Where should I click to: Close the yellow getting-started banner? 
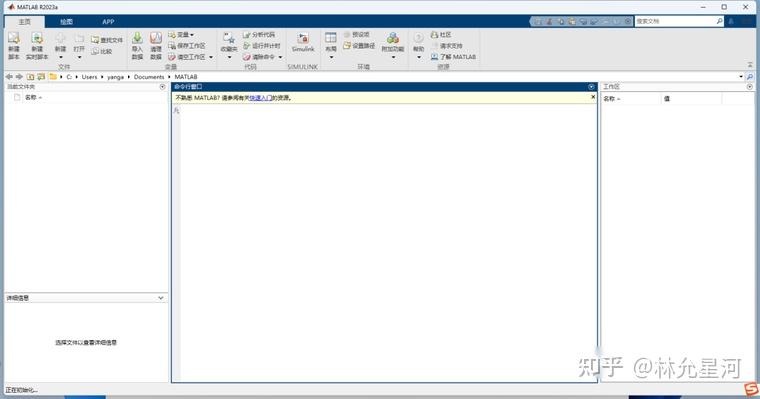click(x=593, y=97)
